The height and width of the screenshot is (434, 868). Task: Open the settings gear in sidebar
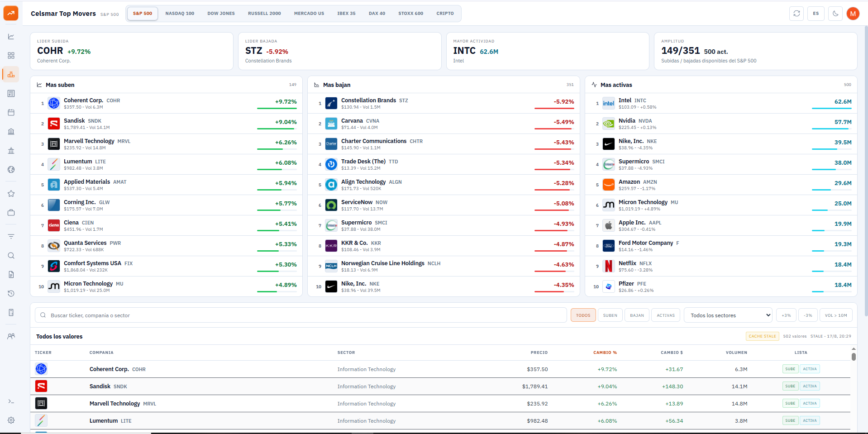point(11,420)
